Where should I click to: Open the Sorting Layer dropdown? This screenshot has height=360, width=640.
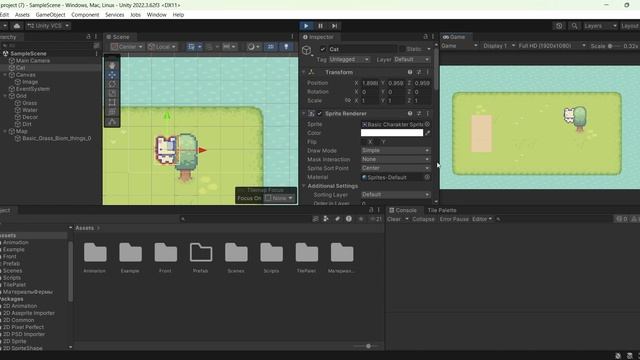[x=396, y=195]
